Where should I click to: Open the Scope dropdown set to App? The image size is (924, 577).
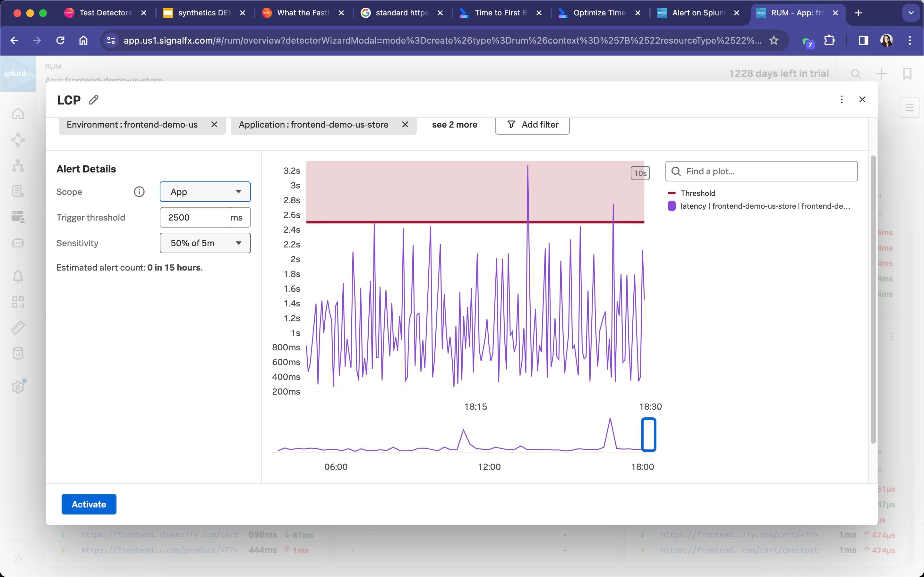point(205,192)
